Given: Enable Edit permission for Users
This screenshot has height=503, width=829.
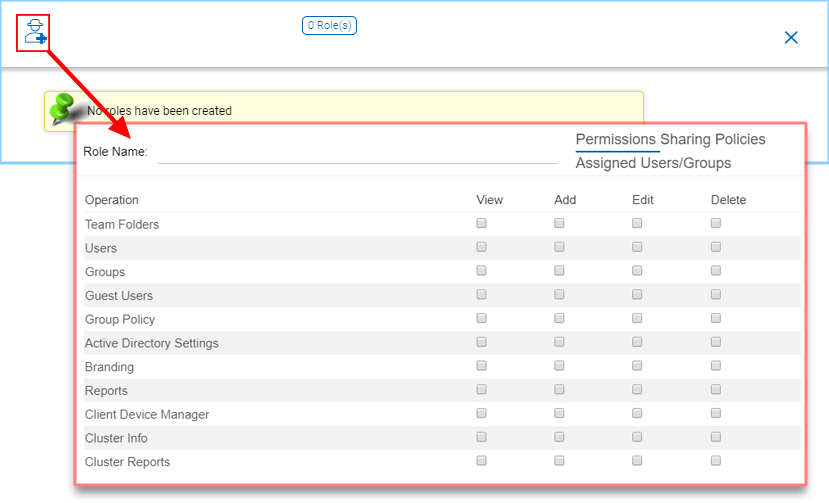Looking at the screenshot, I should 637,247.
